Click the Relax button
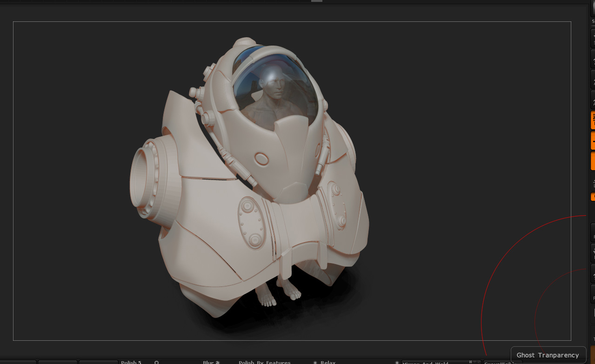595x364 pixels. click(x=328, y=362)
